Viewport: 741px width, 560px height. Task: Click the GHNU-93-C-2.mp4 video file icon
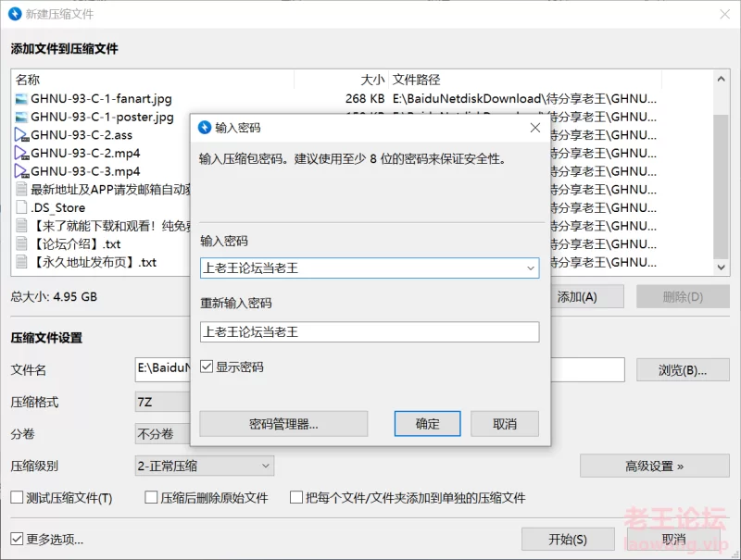pyautogui.click(x=21, y=153)
